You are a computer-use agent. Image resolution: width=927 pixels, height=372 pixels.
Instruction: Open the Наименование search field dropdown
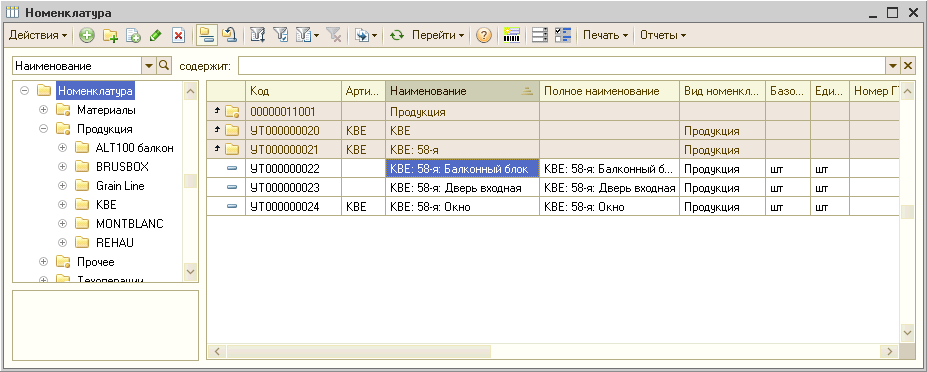tap(148, 66)
